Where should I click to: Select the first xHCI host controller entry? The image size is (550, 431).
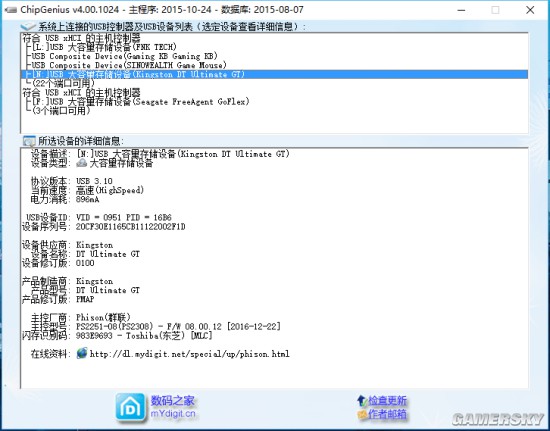coord(81,38)
